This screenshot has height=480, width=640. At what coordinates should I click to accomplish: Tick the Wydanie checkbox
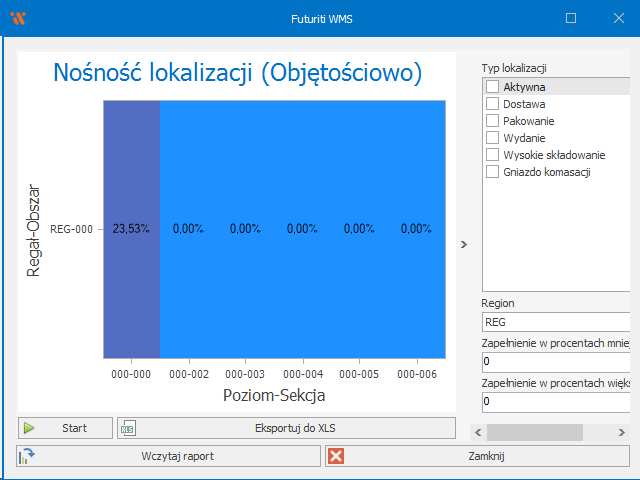click(x=492, y=138)
